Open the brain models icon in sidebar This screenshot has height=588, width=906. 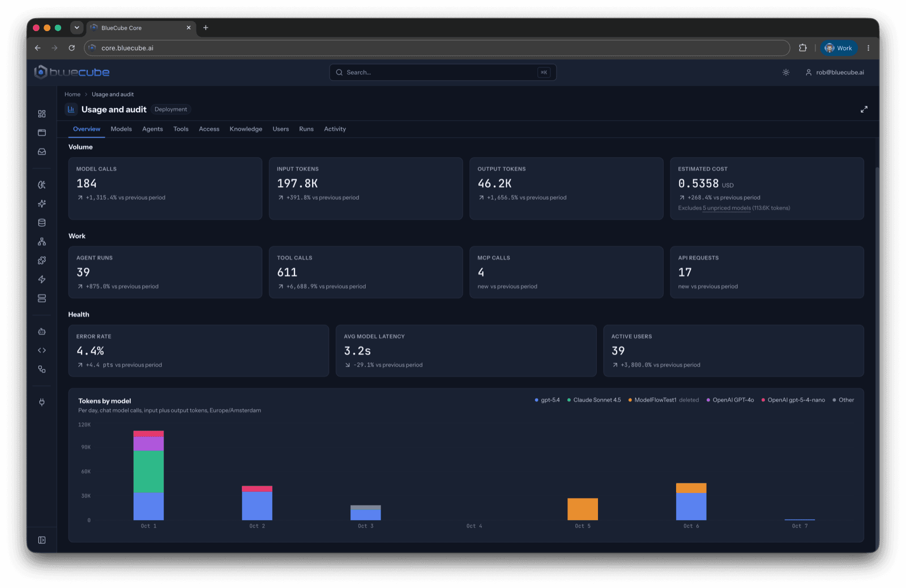coord(42,184)
